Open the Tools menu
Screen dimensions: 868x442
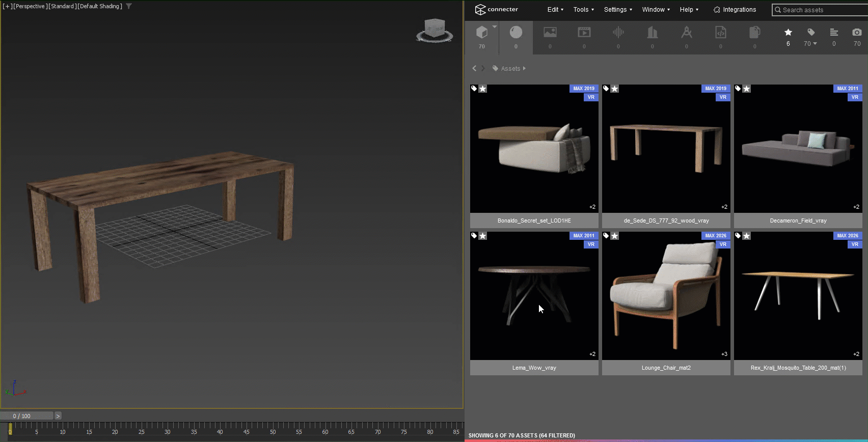click(x=583, y=10)
